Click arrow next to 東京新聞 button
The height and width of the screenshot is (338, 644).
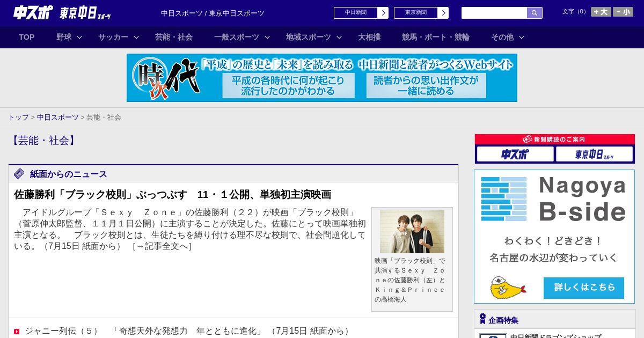[443, 13]
